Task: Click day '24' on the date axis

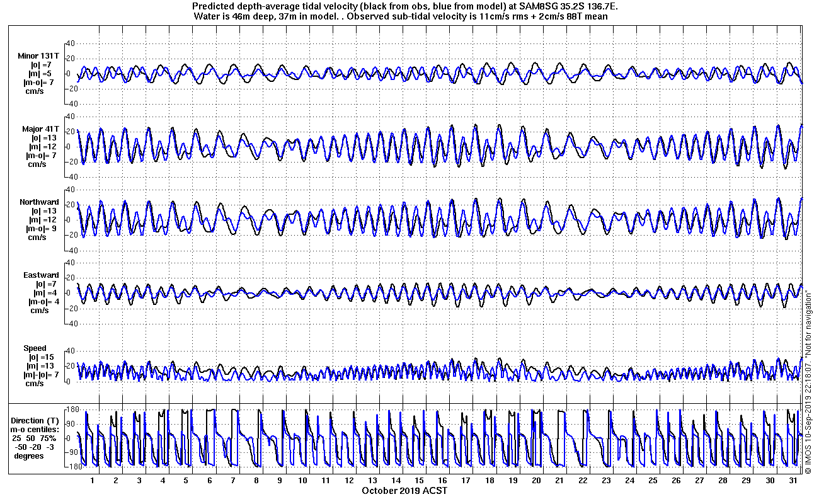Action: pyautogui.click(x=630, y=480)
